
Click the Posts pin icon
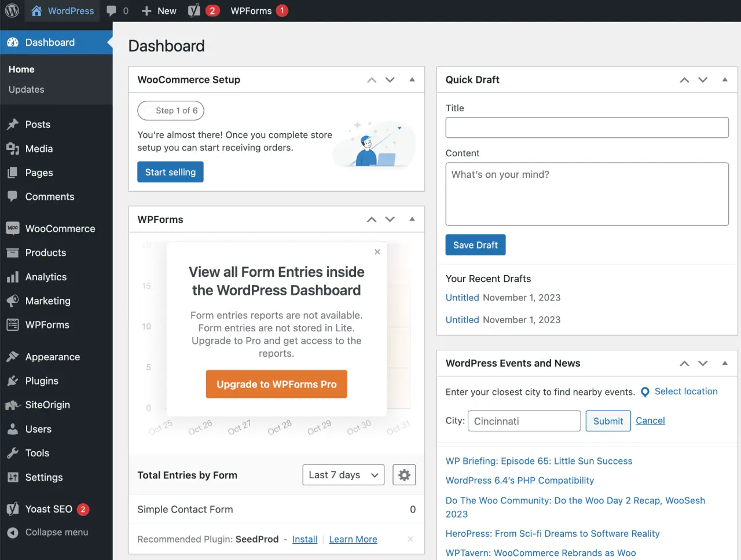pos(13,125)
